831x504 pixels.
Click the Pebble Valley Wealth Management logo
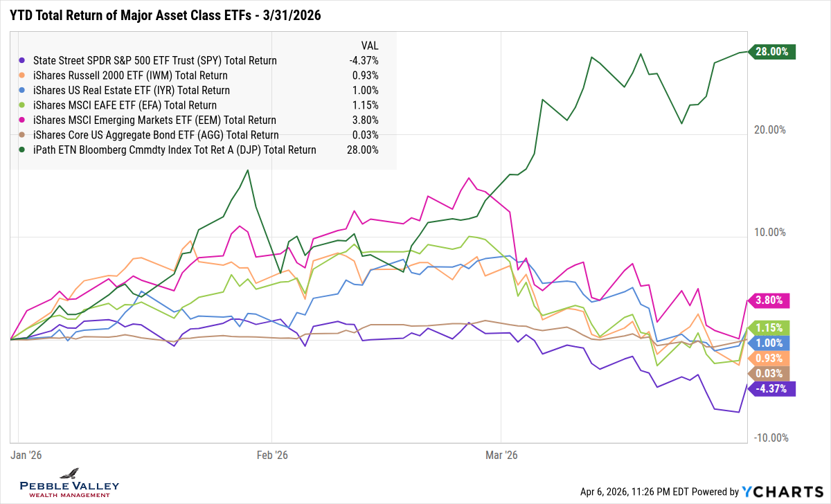(x=69, y=483)
